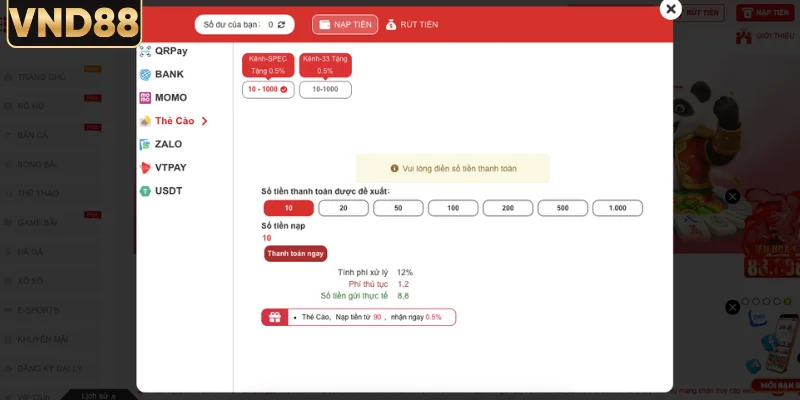800x400 pixels.
Task: Switch to the NẠP TIỀN tab
Action: click(345, 24)
